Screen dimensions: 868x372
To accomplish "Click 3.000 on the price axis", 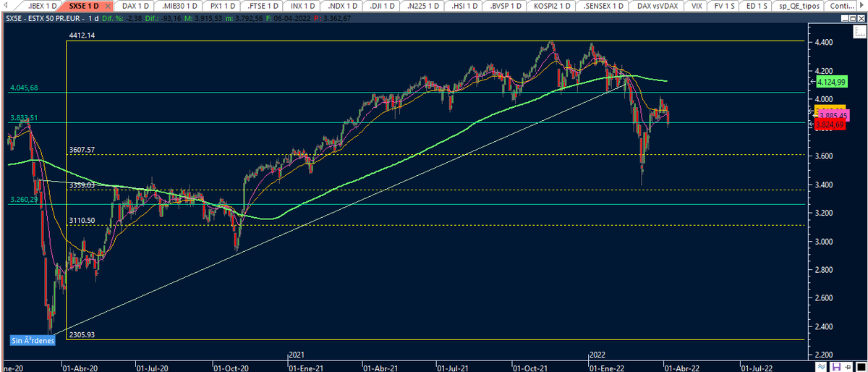I will [x=823, y=242].
